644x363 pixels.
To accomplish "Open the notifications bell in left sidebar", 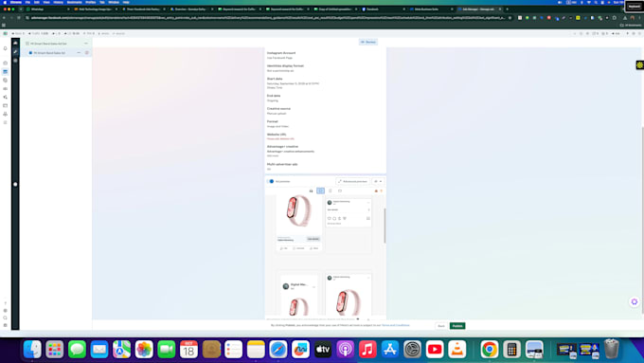I will 6,48.
